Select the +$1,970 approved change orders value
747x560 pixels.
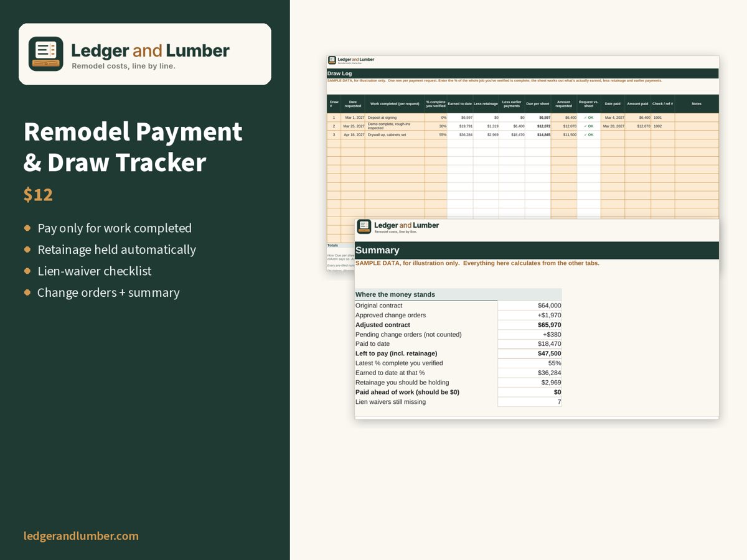[x=530, y=315]
